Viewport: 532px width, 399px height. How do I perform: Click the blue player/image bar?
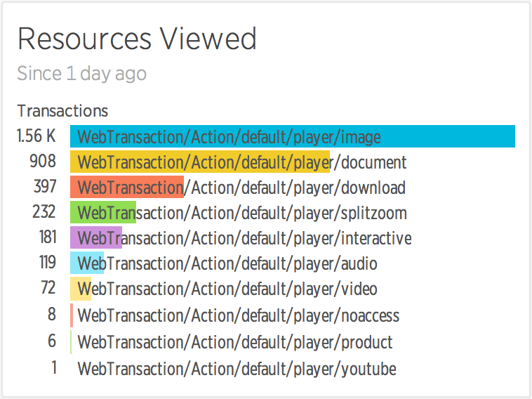click(293, 136)
